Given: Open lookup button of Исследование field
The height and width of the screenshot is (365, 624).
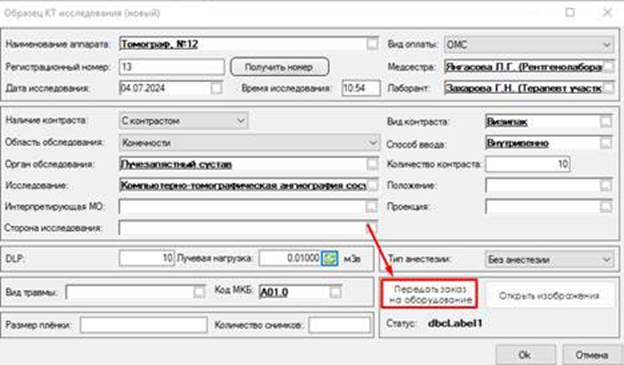Looking at the screenshot, I should (372, 185).
